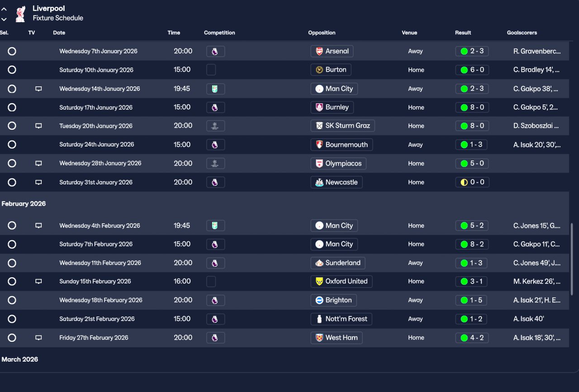This screenshot has height=392, width=579.
Task: View the 1 - 5 result against Brighton
Action: [472, 300]
